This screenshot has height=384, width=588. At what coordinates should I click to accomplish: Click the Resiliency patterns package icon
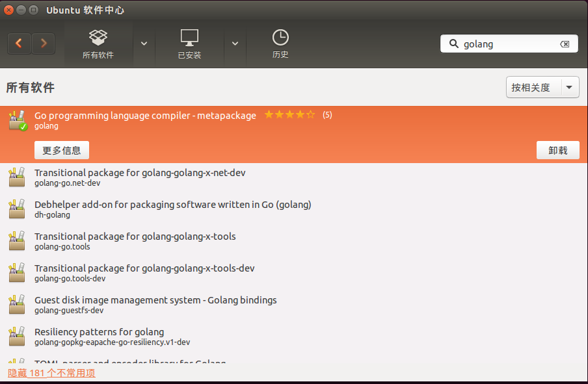[17, 337]
